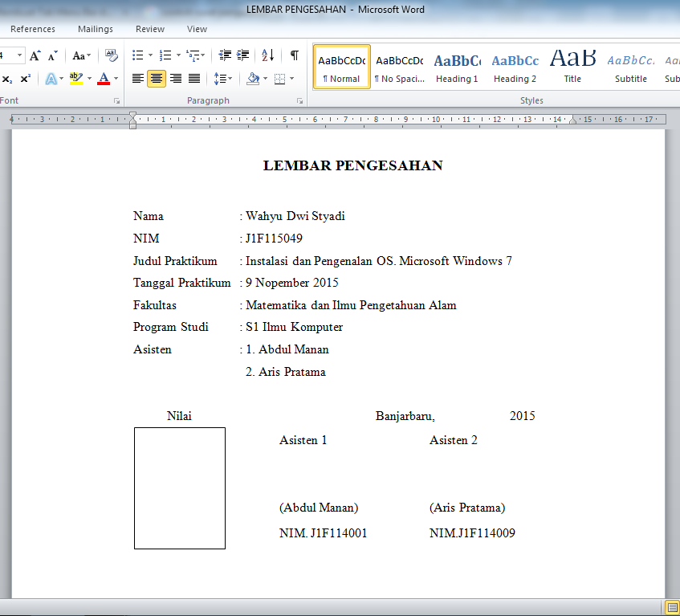Apply the Subtitle style
The height and width of the screenshot is (616, 680).
(x=631, y=67)
